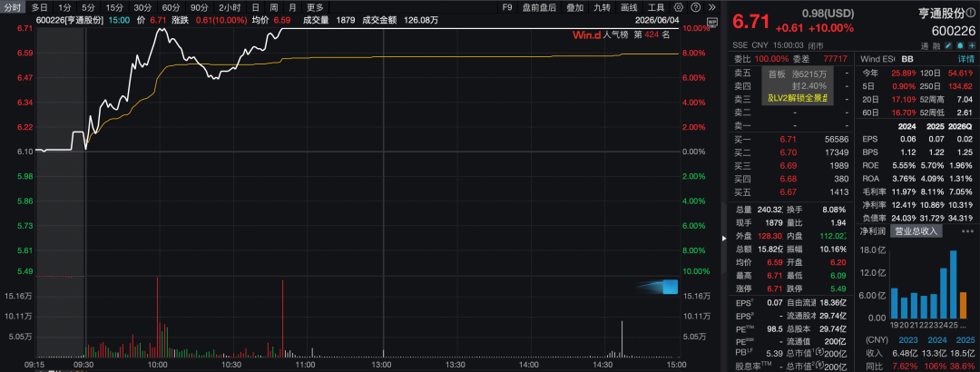
Task: Click 及LV2解锁全景盘 unlock link
Action: (797, 97)
